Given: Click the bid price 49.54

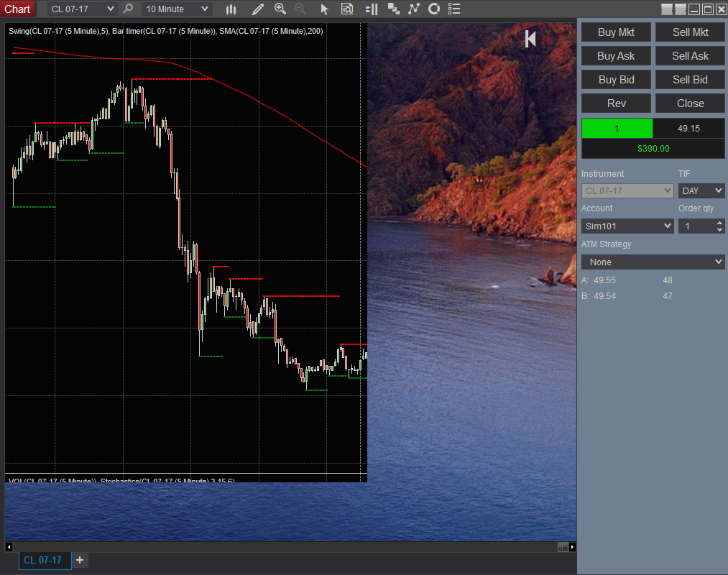Looking at the screenshot, I should [x=604, y=296].
